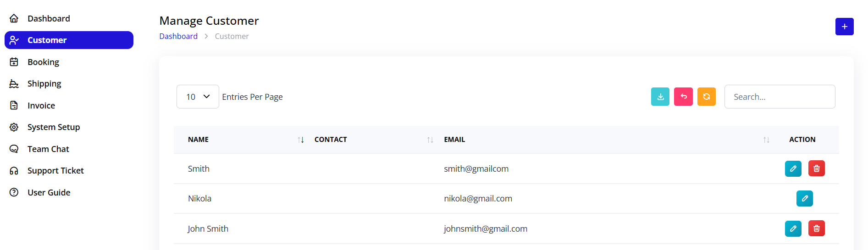Screen dimensions: 868x250
Task: Edit the Nikola customer row
Action: point(804,199)
